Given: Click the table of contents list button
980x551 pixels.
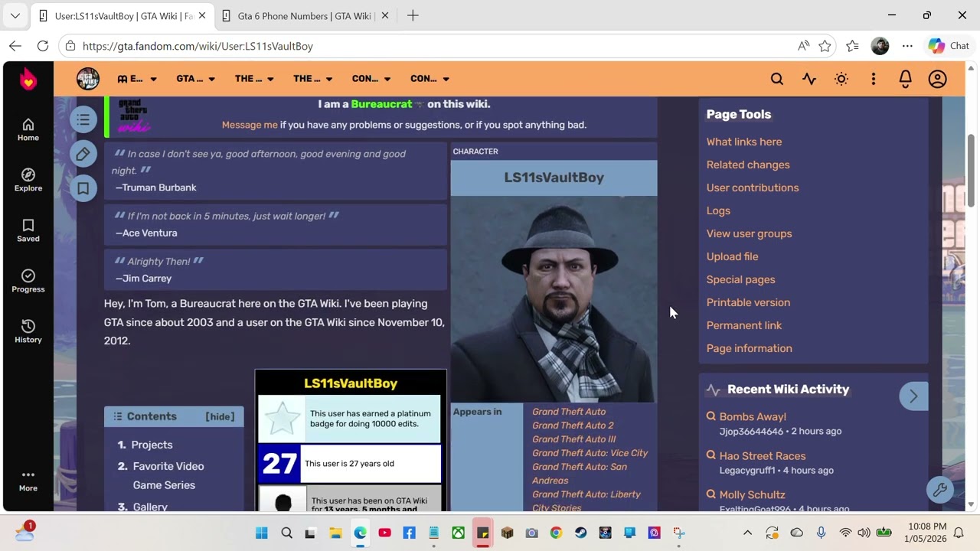Looking at the screenshot, I should coord(83,119).
